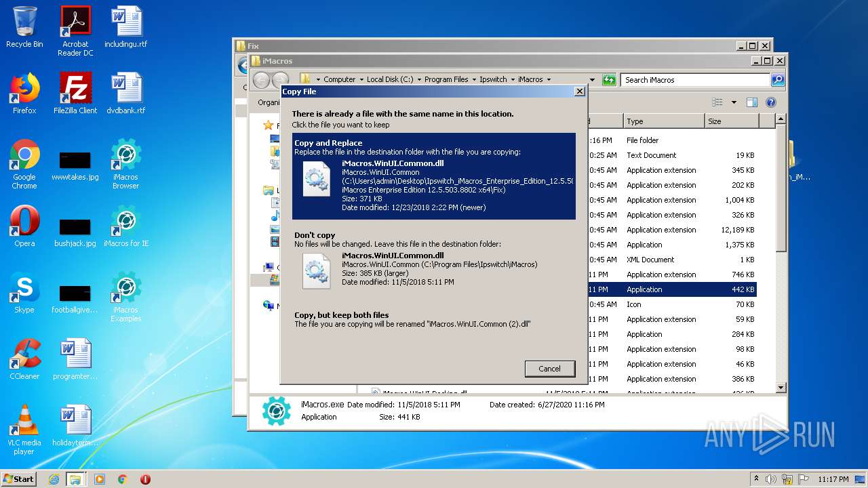
Task: Launch CCleaner from desktop
Action: coord(24,359)
